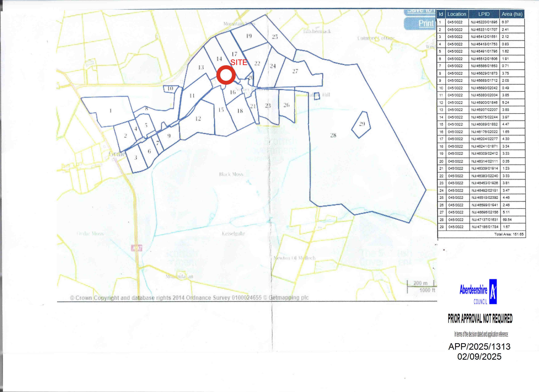Select the Id column header
539x392 pixels.
coord(441,14)
